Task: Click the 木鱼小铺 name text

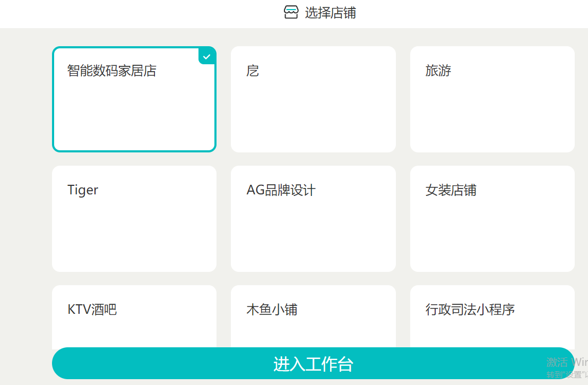Action: (x=272, y=310)
